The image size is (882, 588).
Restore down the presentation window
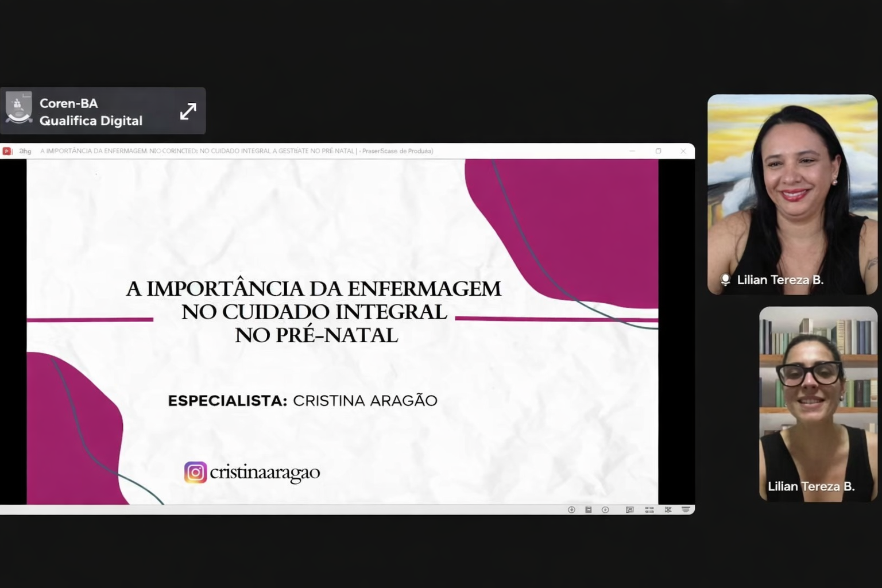(x=658, y=151)
